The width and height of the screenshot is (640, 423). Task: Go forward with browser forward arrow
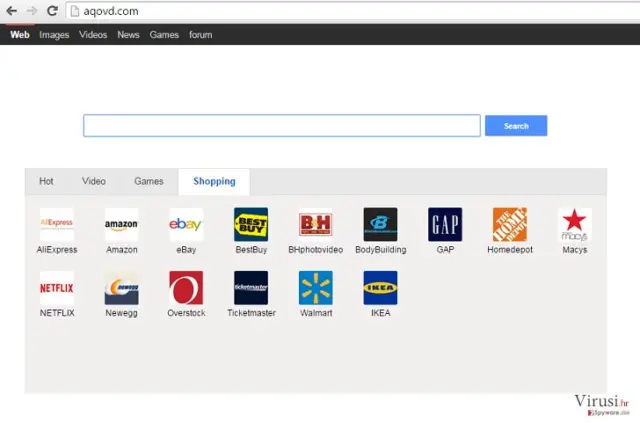click(x=31, y=11)
